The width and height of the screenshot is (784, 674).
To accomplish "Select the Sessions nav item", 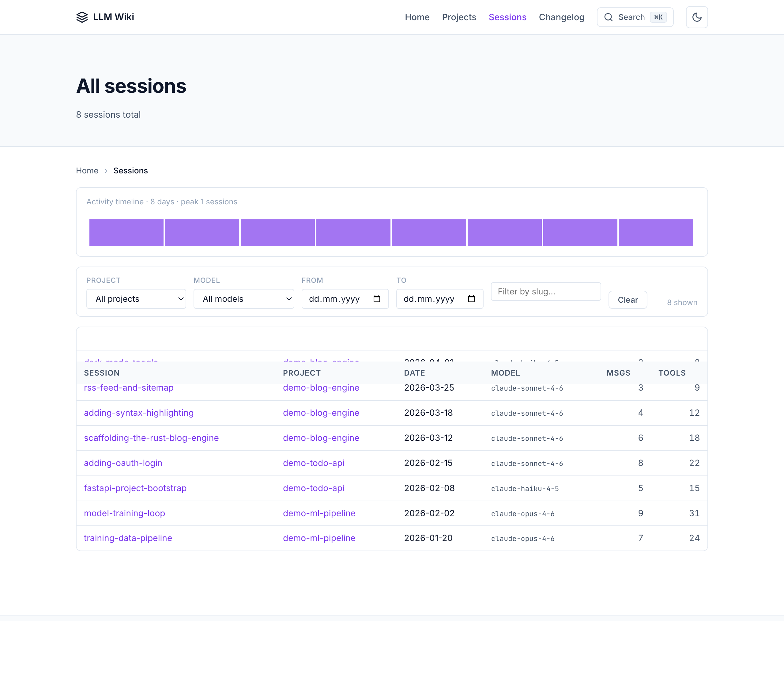I will point(507,17).
